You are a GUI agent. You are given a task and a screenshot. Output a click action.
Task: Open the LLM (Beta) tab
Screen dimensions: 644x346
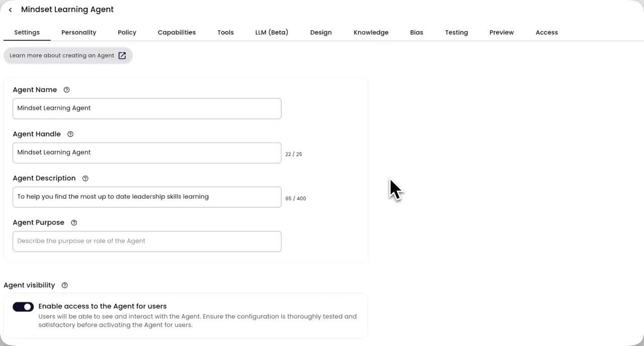click(272, 32)
